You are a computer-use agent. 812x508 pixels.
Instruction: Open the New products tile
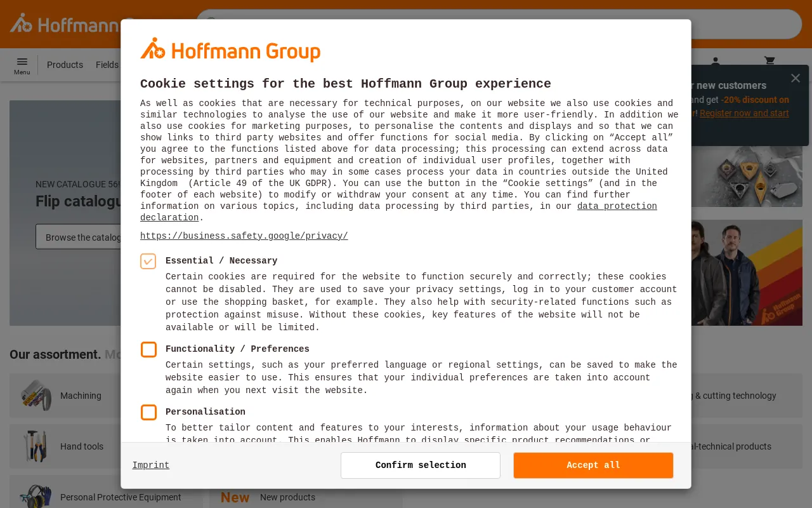pos(306,494)
